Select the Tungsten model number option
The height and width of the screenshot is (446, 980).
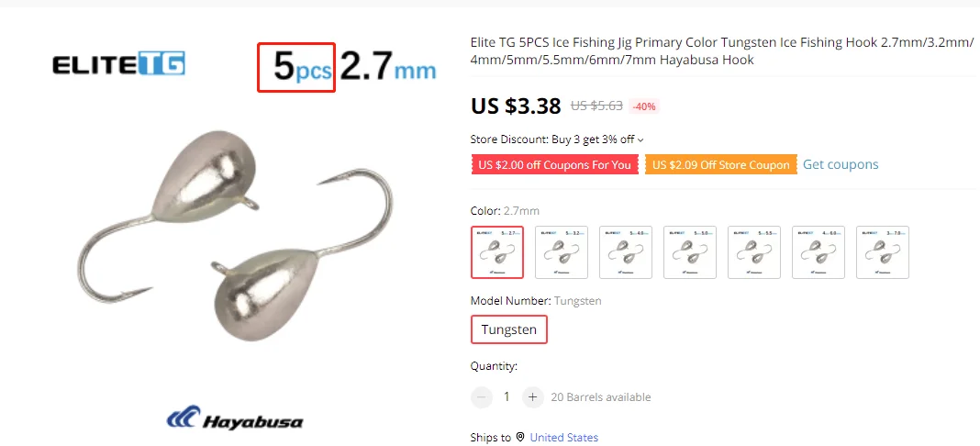click(508, 329)
